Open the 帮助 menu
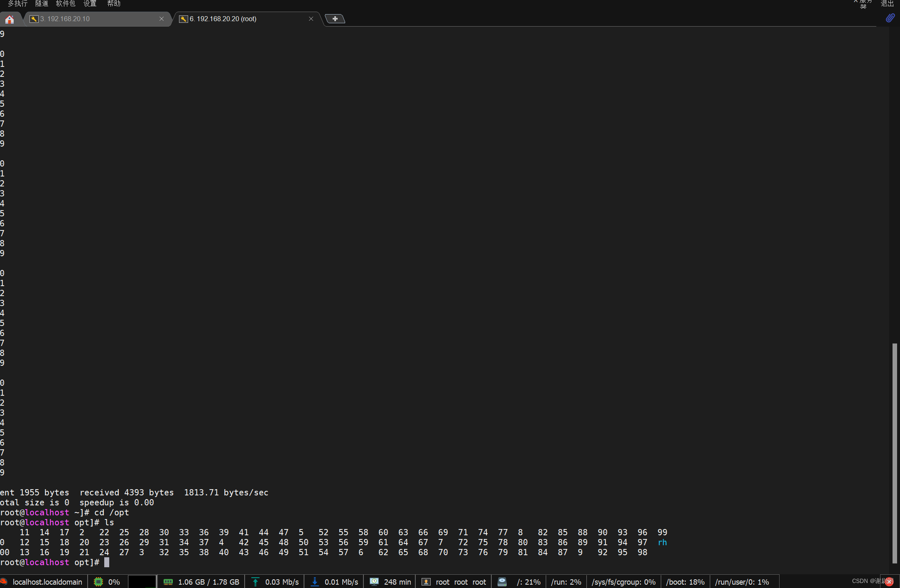This screenshot has width=900, height=588. pos(114,4)
